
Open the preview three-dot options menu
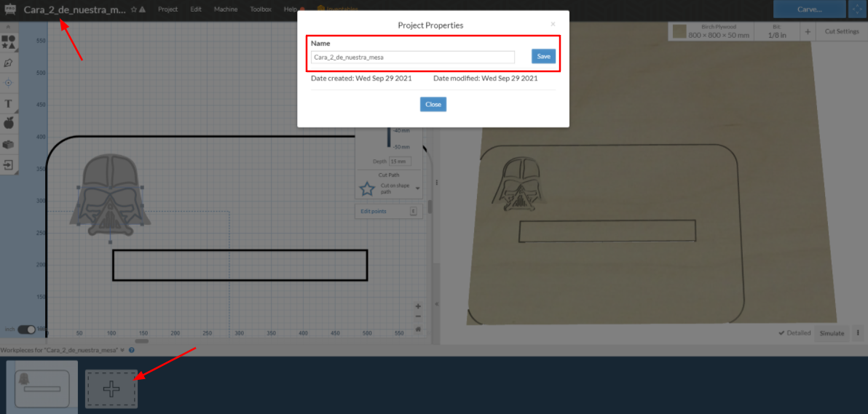tap(858, 333)
